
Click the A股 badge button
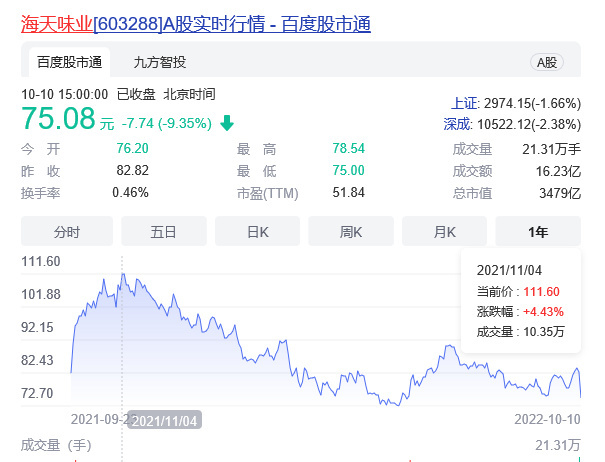(x=547, y=62)
